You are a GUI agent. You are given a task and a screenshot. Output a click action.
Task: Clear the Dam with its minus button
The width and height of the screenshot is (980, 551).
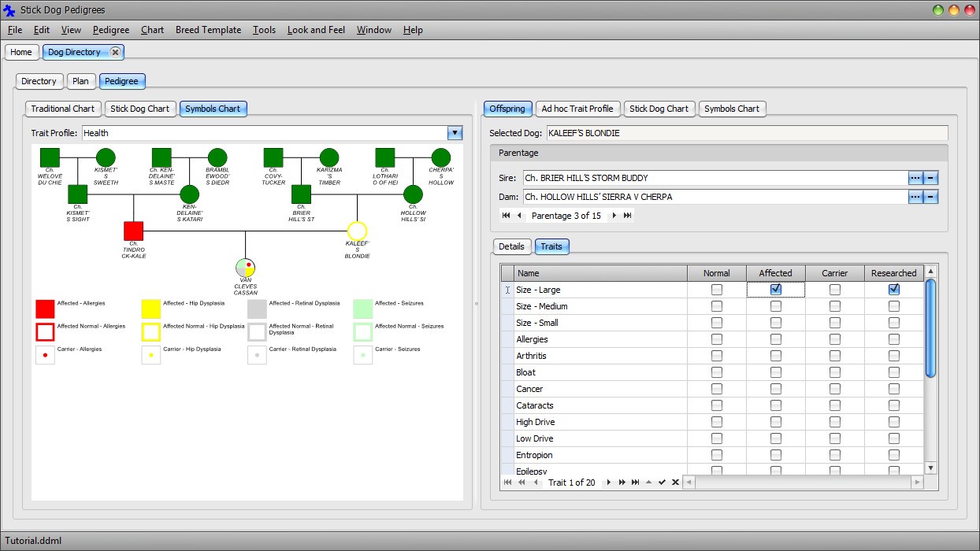[x=930, y=197]
